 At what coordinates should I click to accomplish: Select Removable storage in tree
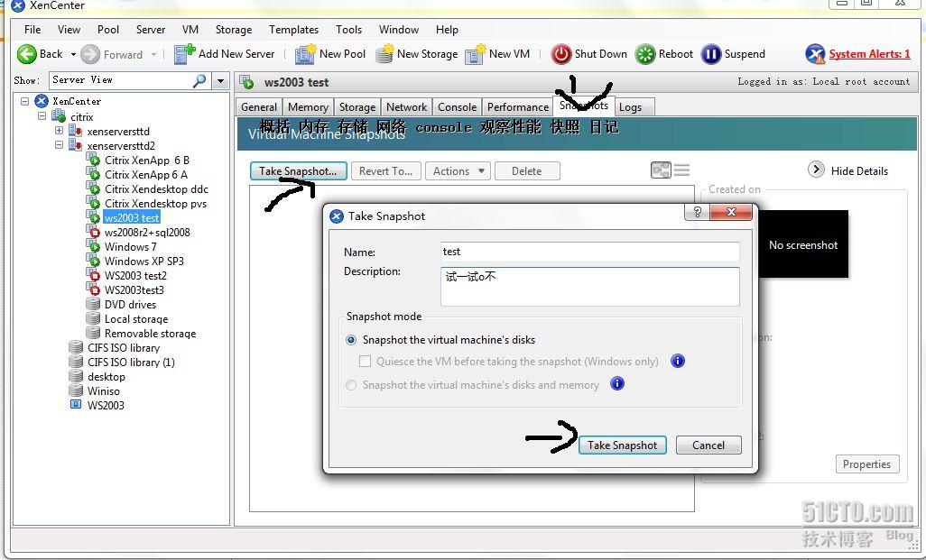[x=150, y=333]
